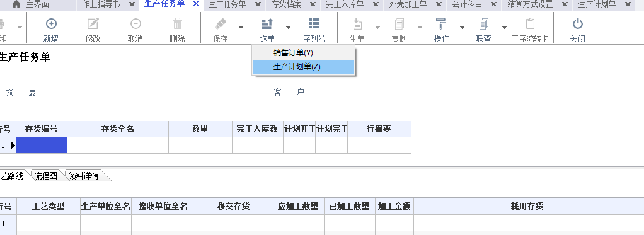
Task: Click the 摘要 input field
Action: (146, 92)
